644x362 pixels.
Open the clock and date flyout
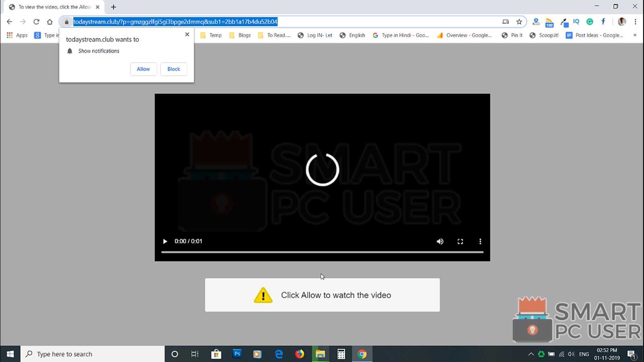[607, 354]
